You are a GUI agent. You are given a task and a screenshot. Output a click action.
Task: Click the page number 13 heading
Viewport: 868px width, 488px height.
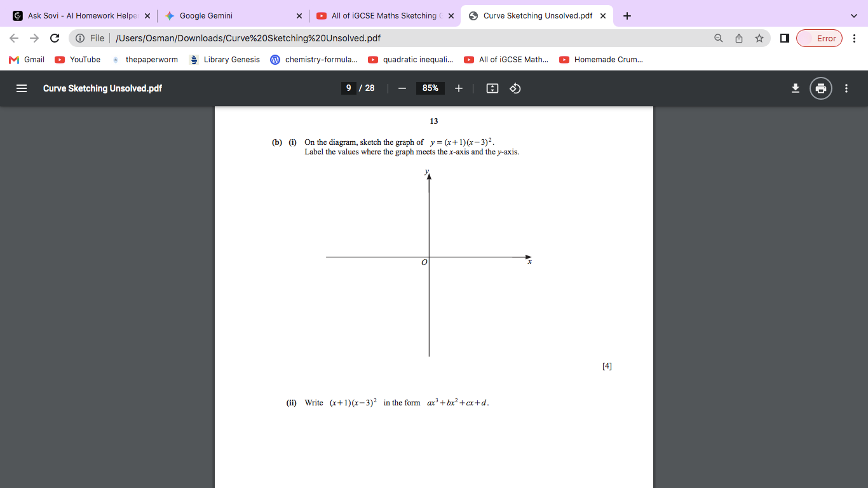[x=434, y=121]
